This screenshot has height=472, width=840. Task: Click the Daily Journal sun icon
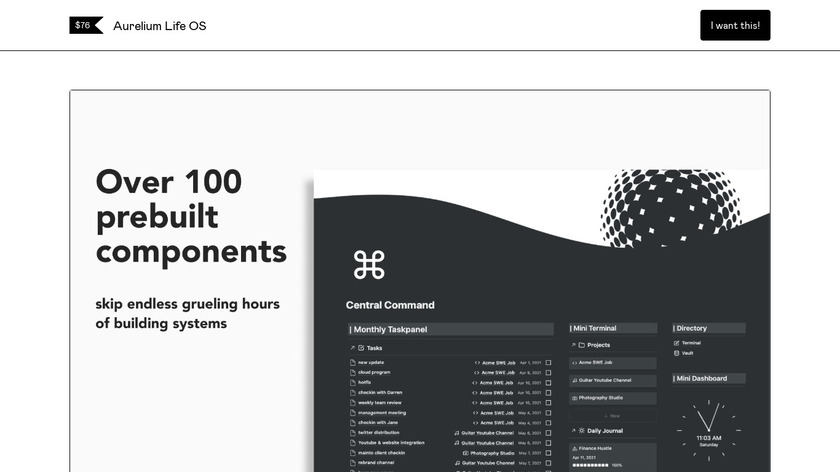coord(582,431)
